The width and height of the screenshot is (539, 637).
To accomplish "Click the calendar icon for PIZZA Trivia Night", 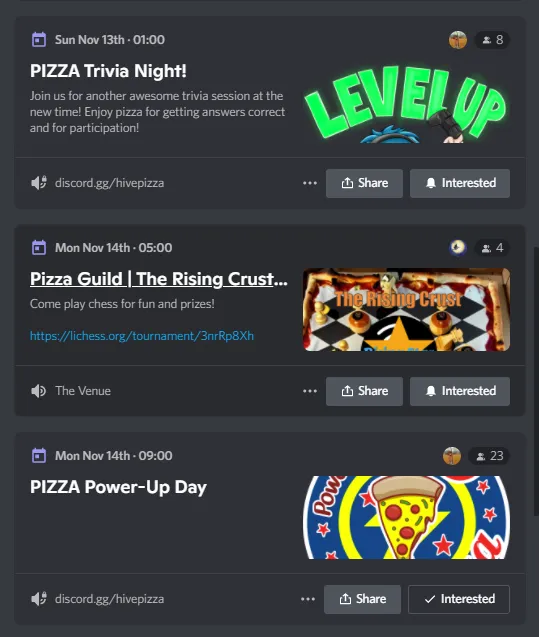I will pos(39,40).
